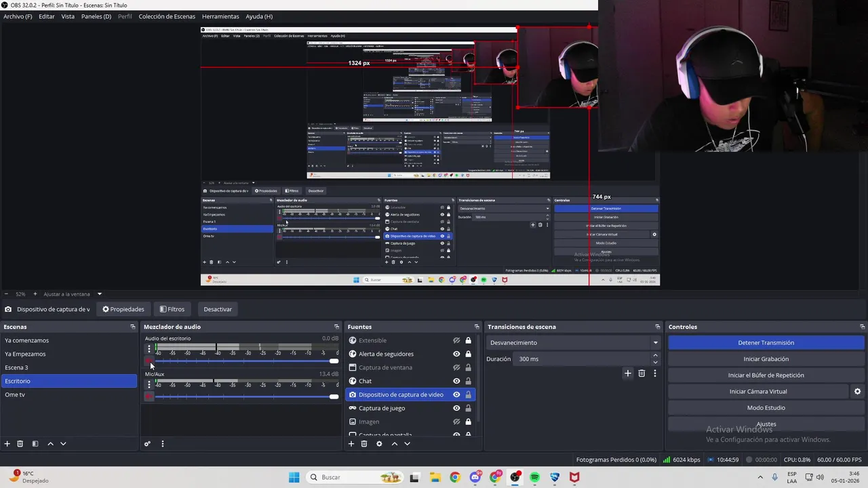Undock the Fuentes panel
Screen dimensions: 868x488
pos(477,327)
